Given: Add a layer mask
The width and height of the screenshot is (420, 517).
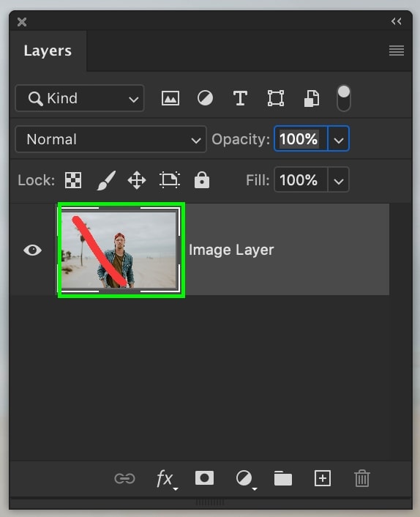Looking at the screenshot, I should (204, 478).
